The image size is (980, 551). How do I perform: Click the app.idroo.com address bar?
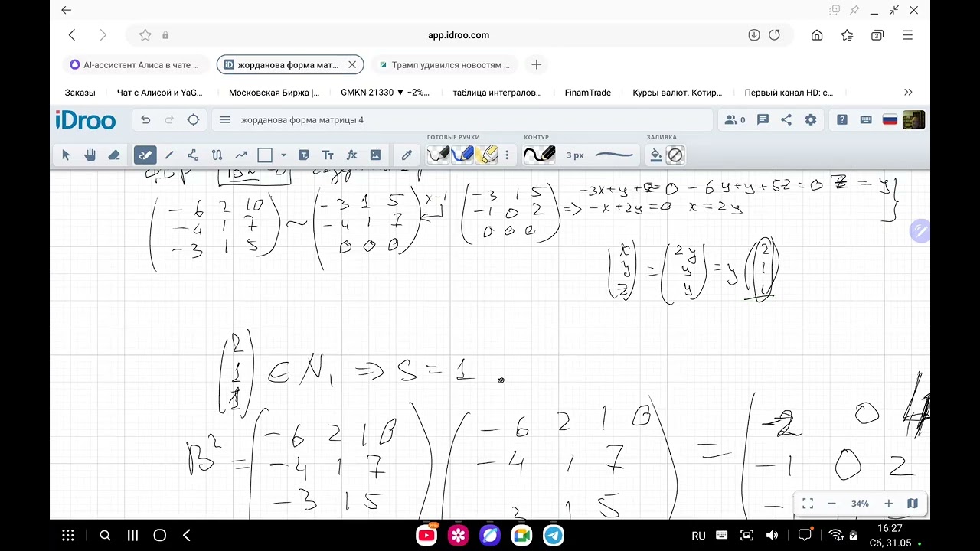point(459,35)
